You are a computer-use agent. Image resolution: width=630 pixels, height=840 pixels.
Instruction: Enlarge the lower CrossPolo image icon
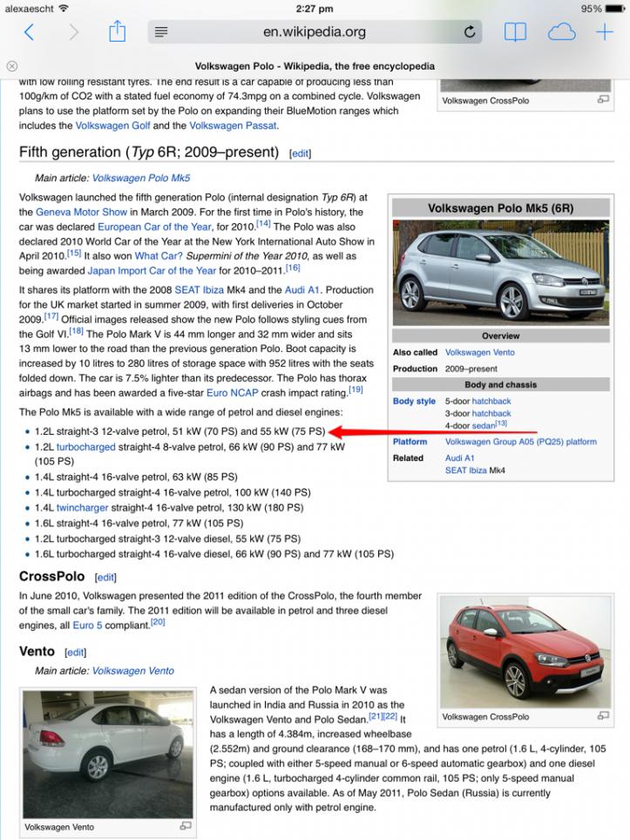pyautogui.click(x=602, y=715)
